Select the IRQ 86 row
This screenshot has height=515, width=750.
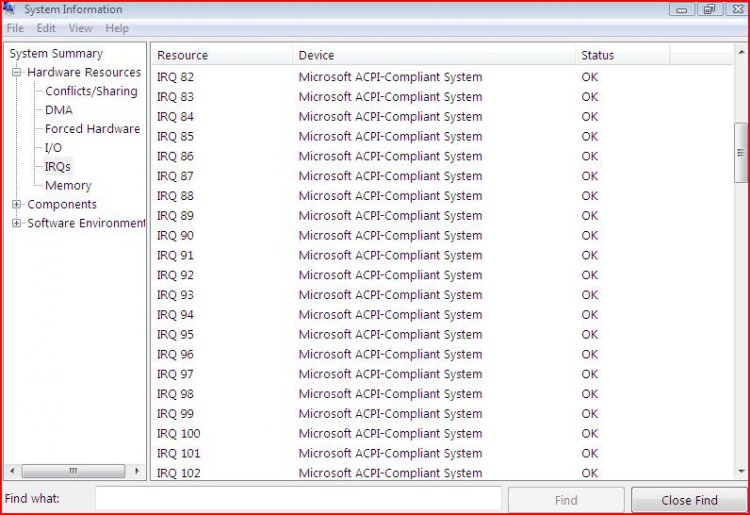[441, 156]
